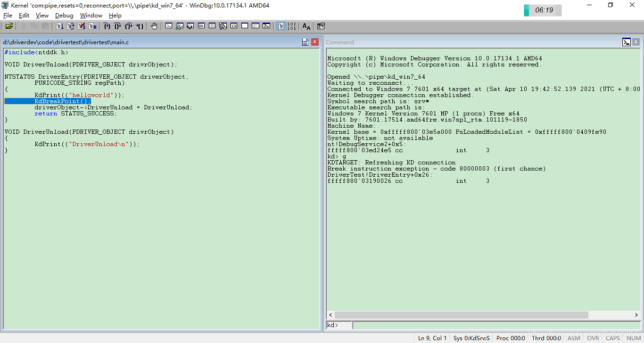Open the View menu

click(42, 16)
